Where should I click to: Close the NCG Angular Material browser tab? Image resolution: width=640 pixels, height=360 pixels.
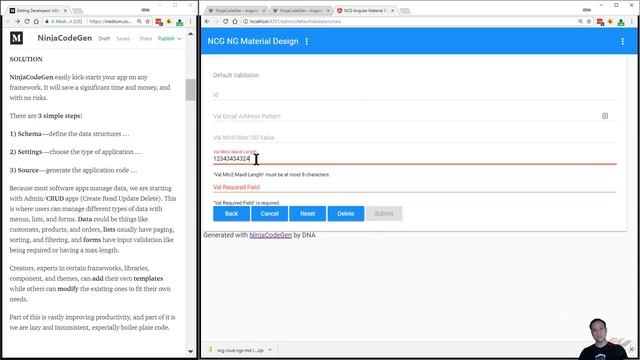coord(393,10)
